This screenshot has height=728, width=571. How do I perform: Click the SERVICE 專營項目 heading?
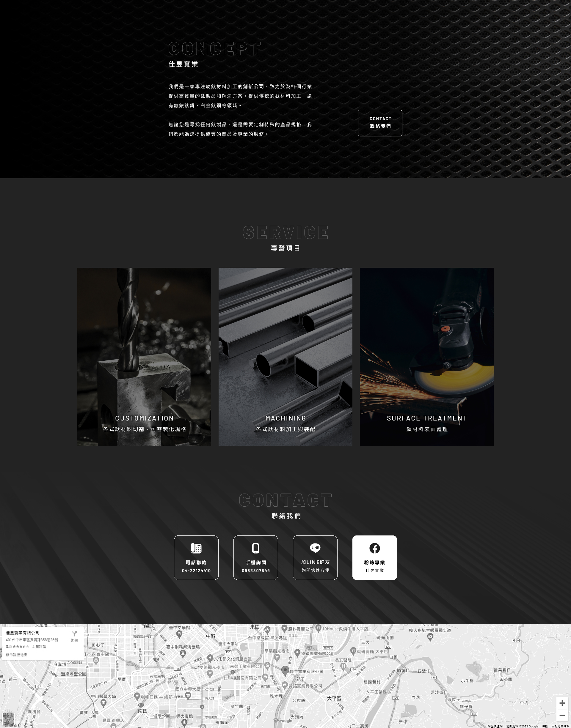click(285, 238)
